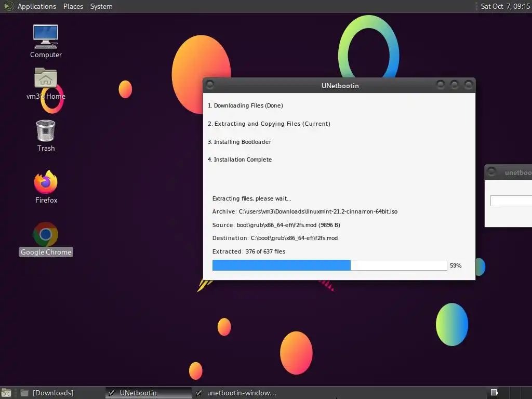Click the Archive path line

click(305, 211)
